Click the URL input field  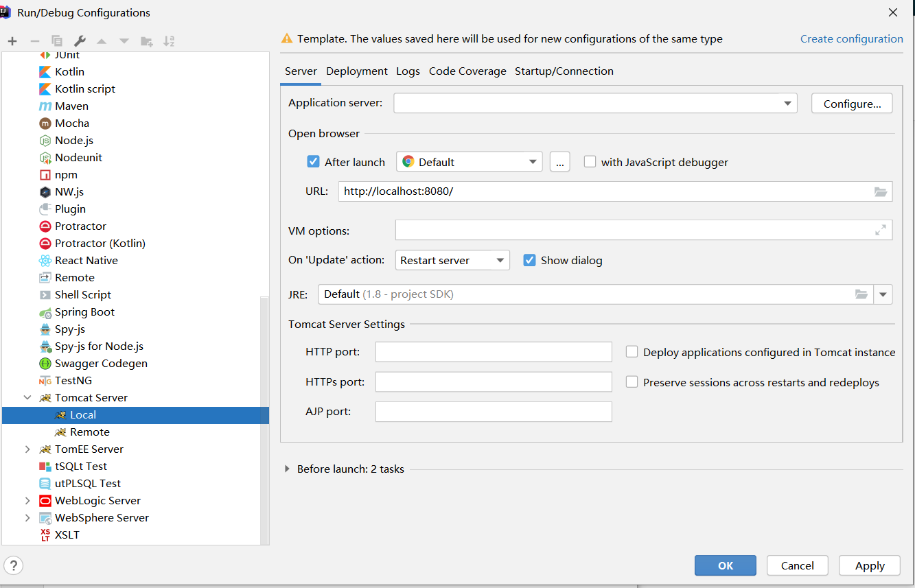(x=615, y=191)
